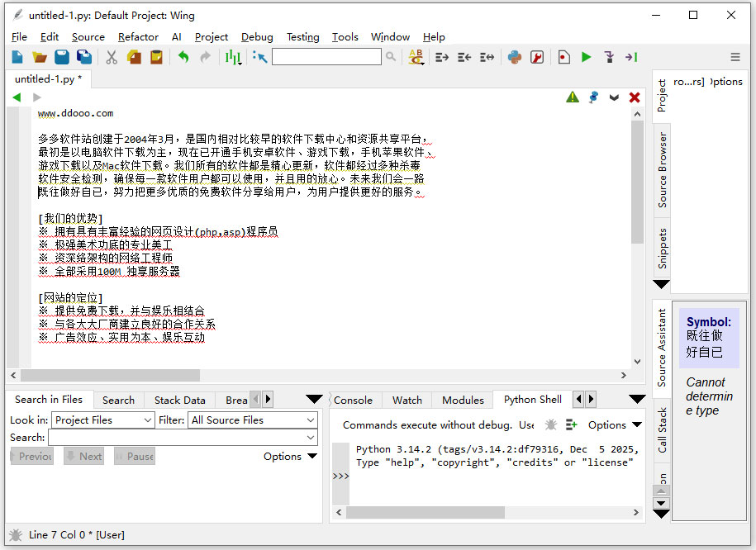Run the current file with the green arrow
Screen dimensions: 756x550
pyautogui.click(x=587, y=56)
